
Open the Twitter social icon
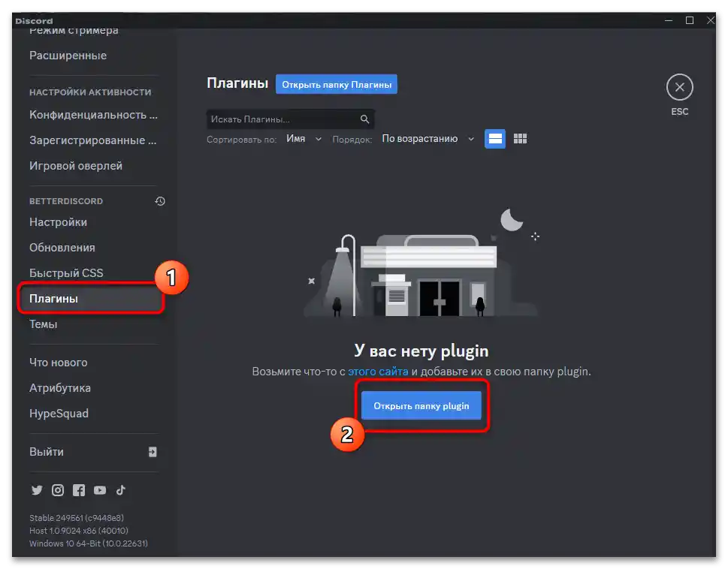point(37,489)
